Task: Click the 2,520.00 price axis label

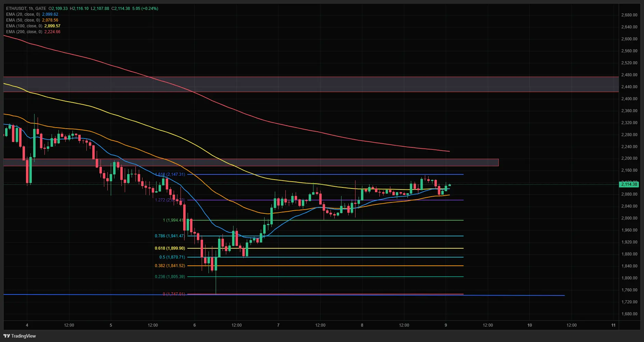Action: pyautogui.click(x=629, y=63)
